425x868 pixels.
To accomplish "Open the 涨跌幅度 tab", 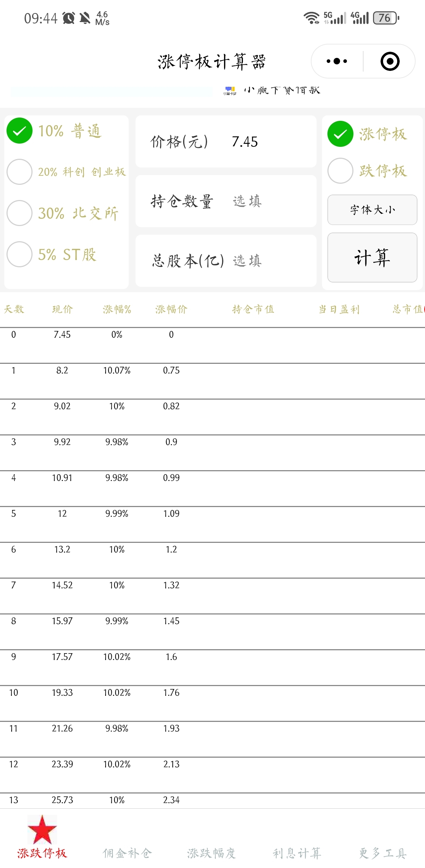I will [x=212, y=853].
